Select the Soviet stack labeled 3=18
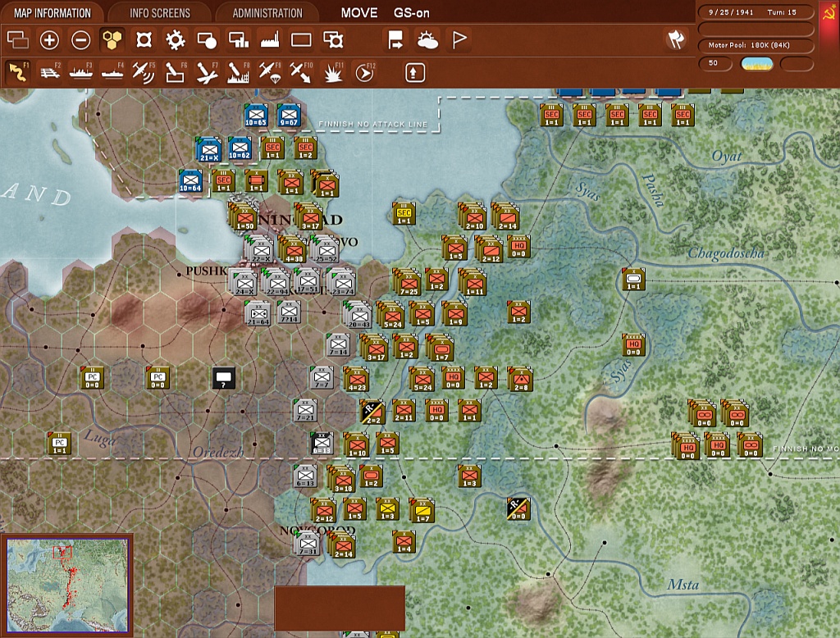 [x=342, y=479]
